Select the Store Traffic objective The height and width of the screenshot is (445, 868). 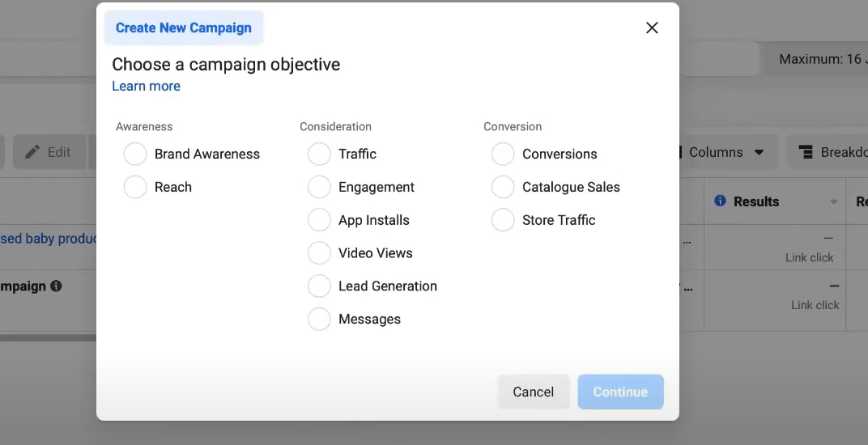click(x=503, y=220)
